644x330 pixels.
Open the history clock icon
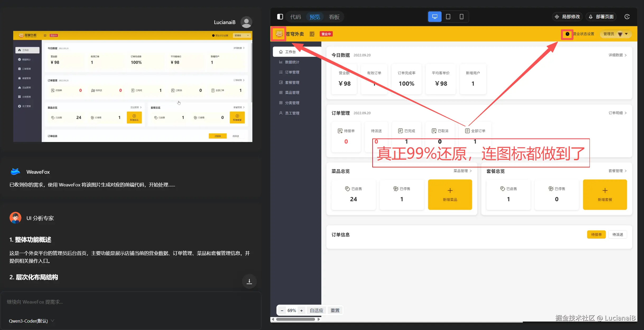tap(627, 17)
